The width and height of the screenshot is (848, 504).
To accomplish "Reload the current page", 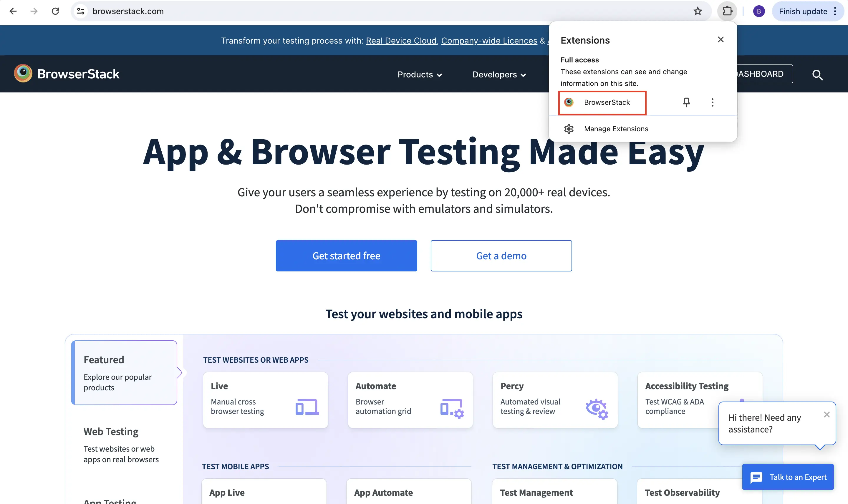I will tap(55, 11).
